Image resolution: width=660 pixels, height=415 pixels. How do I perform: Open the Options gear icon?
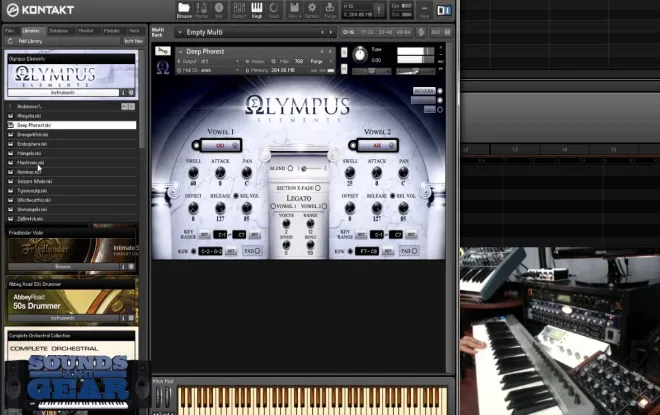pyautogui.click(x=312, y=10)
